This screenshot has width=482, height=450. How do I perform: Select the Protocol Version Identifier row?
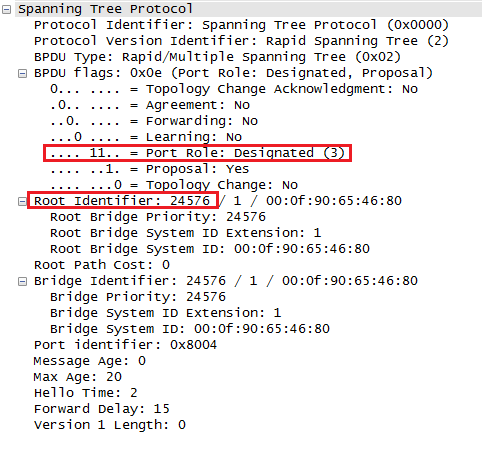click(x=241, y=41)
